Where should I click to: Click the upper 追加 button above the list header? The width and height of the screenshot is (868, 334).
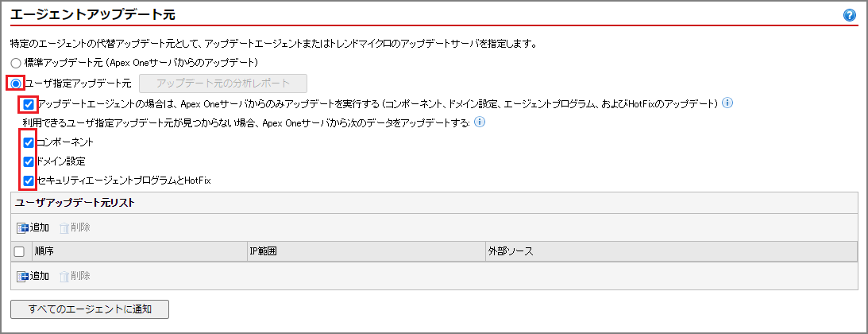point(33,227)
